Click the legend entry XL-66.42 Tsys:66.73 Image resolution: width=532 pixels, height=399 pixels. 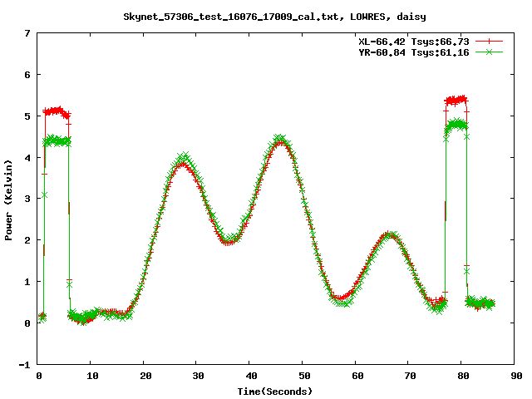[414, 42]
